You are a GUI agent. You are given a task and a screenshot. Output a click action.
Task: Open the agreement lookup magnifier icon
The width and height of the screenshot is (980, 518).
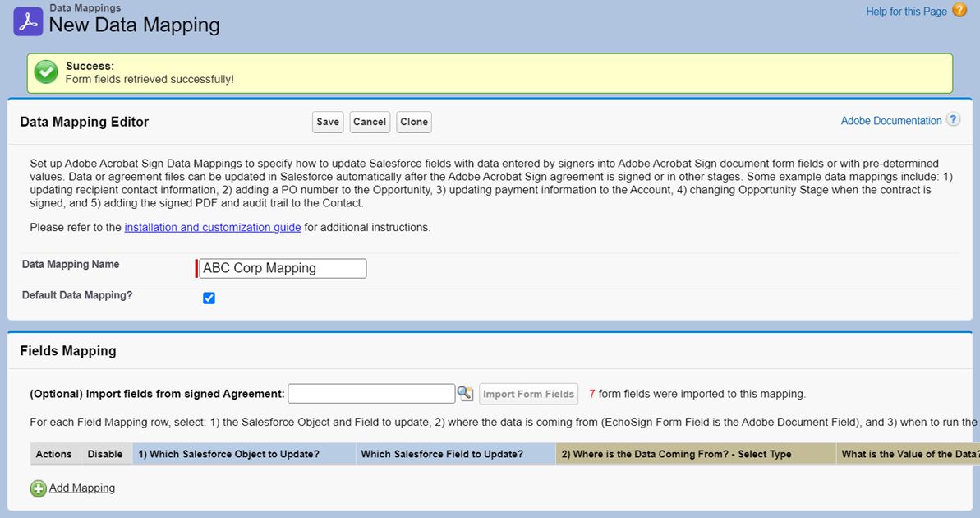[x=465, y=394]
